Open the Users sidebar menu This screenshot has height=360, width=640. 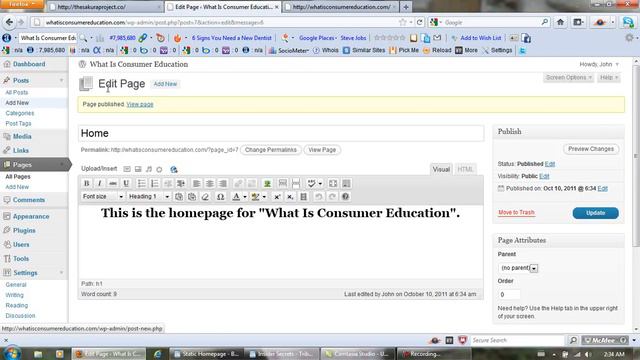point(21,244)
